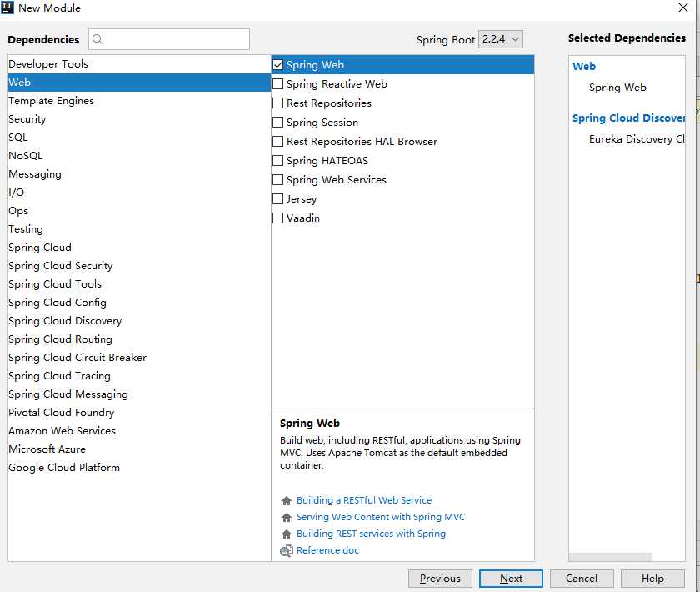Screen dimensions: 700x592
Task: Enable the Spring Web Services checkbox
Action: pos(277,179)
